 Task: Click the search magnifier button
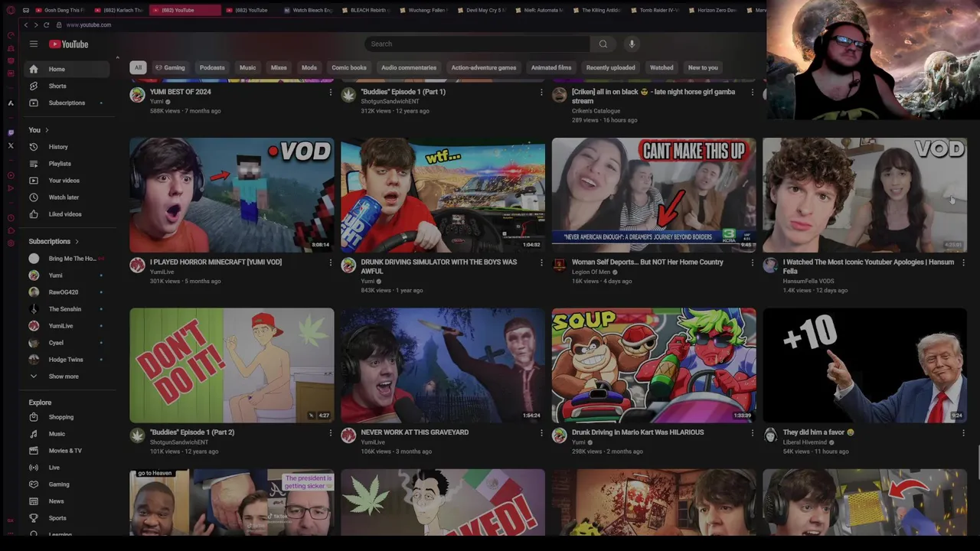pos(603,44)
